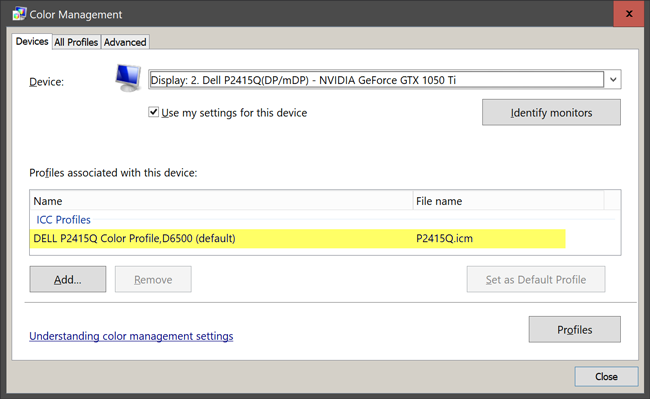
Task: Close the Color Management window
Action: click(629, 14)
